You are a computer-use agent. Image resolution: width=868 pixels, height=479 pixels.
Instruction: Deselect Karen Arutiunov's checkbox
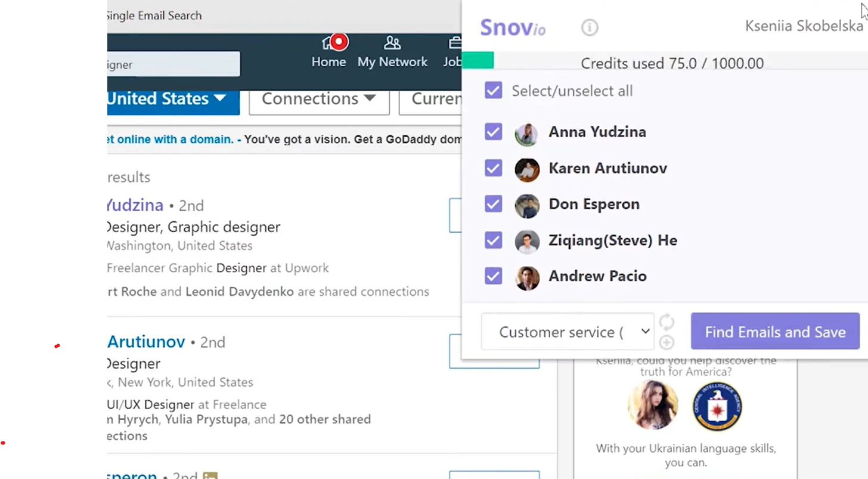[493, 168]
